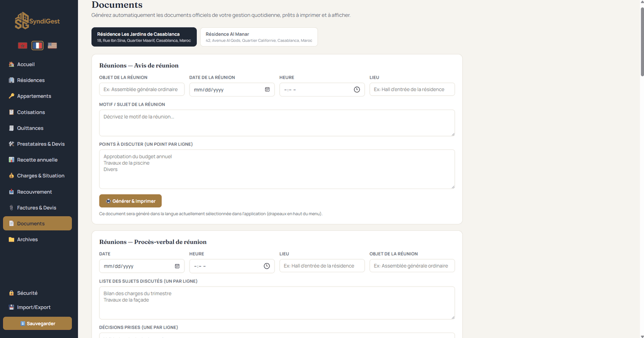Viewport: 644px width, 338px height.
Task: Click the Quittances receipt icon
Action: point(11,128)
